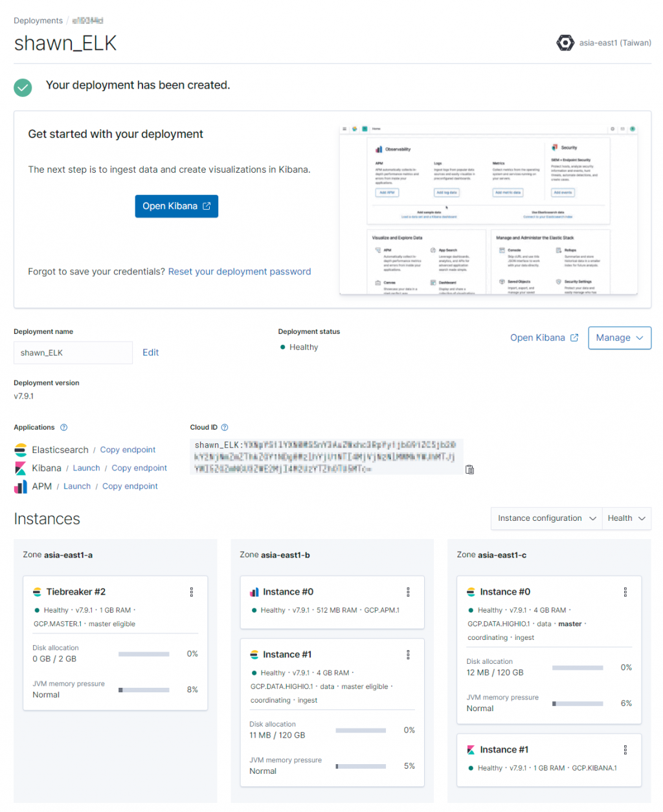663x812 pixels.
Task: Click the Tiebreaker #2 title
Action: (x=76, y=592)
